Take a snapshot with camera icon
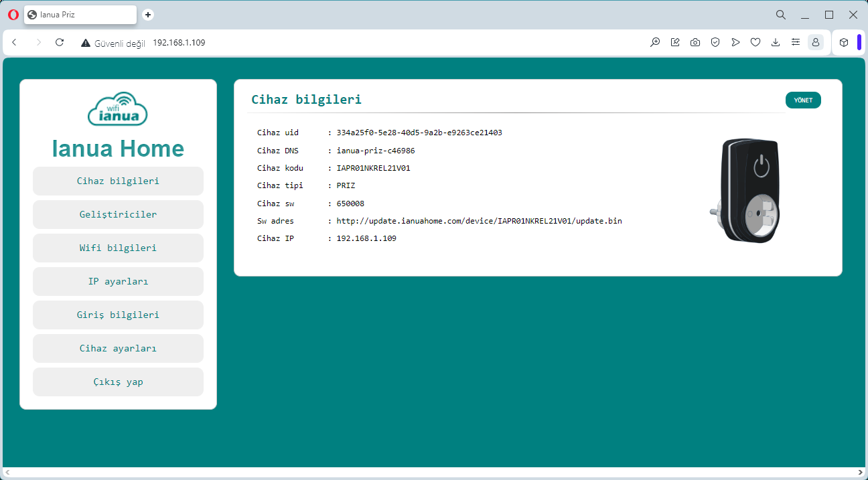 click(695, 42)
